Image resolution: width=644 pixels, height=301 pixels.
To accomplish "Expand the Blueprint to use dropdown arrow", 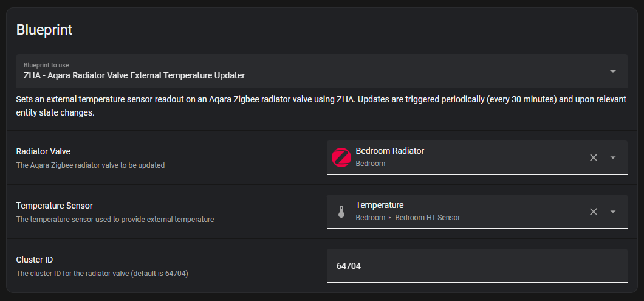I will pyautogui.click(x=613, y=71).
